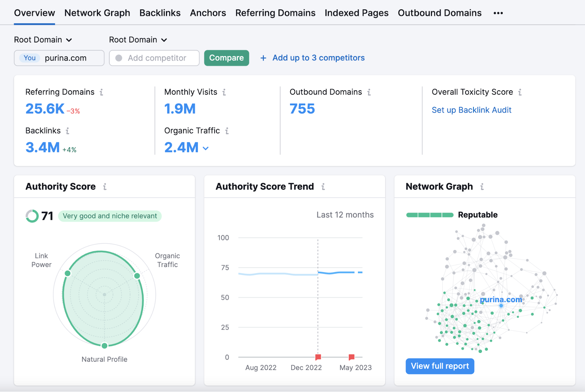The width and height of the screenshot is (585, 392).
Task: Click the 1.9M monthly visits value
Action: (x=180, y=109)
